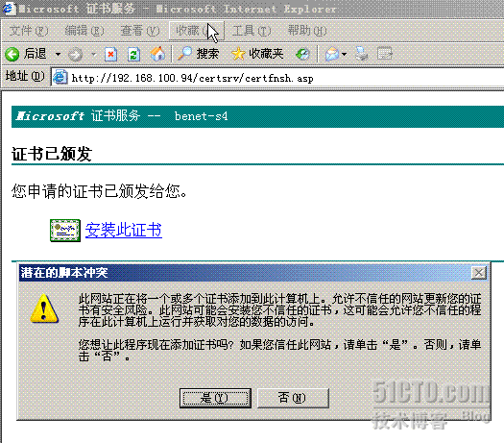Click the 证书已颁发 heading text
Viewport: 504px width, 443px height.
tap(52, 154)
